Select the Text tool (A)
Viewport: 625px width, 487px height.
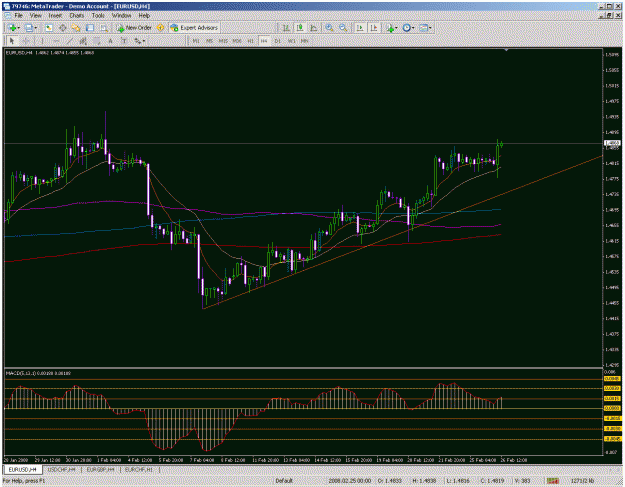click(x=110, y=41)
